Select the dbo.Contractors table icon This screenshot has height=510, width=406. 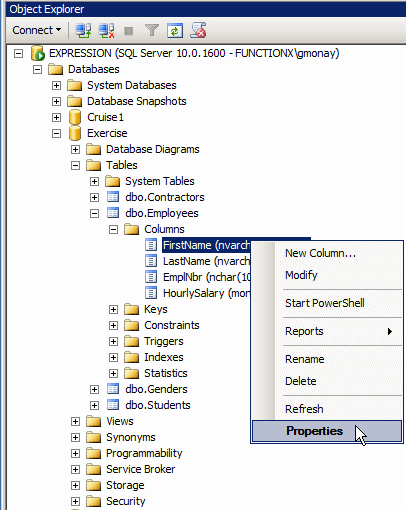coord(113,197)
